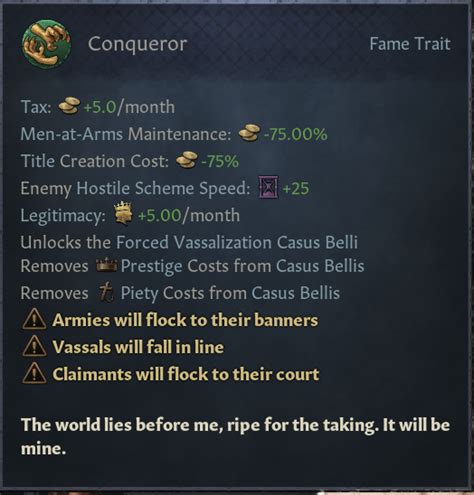Click warning triangle beside Claimants will flock

pyautogui.click(x=34, y=373)
